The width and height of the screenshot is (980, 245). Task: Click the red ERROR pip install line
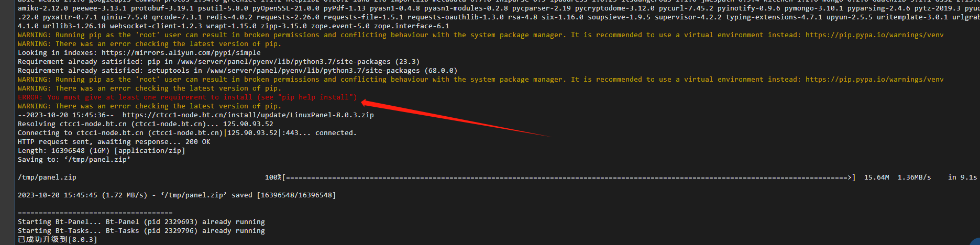[187, 97]
